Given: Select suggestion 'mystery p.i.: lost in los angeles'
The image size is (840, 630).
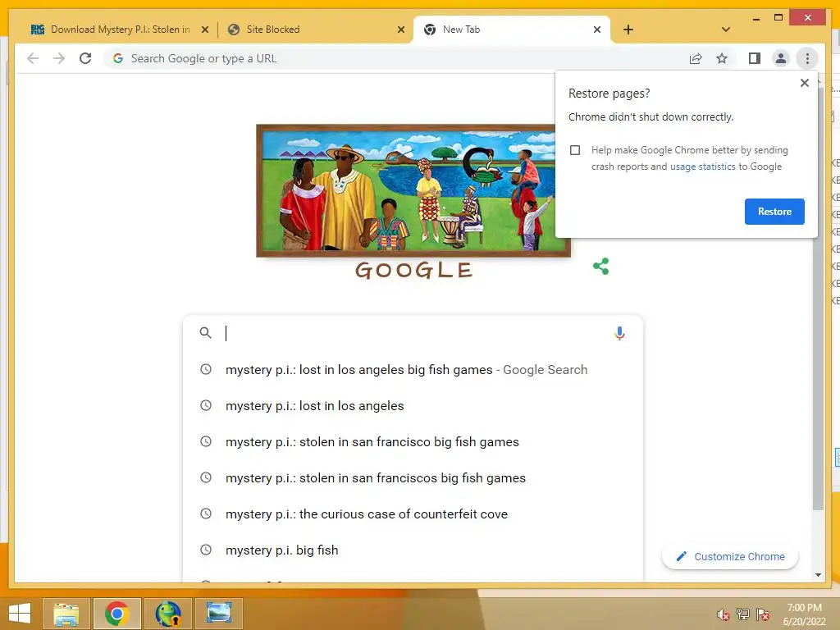Looking at the screenshot, I should [413, 406].
